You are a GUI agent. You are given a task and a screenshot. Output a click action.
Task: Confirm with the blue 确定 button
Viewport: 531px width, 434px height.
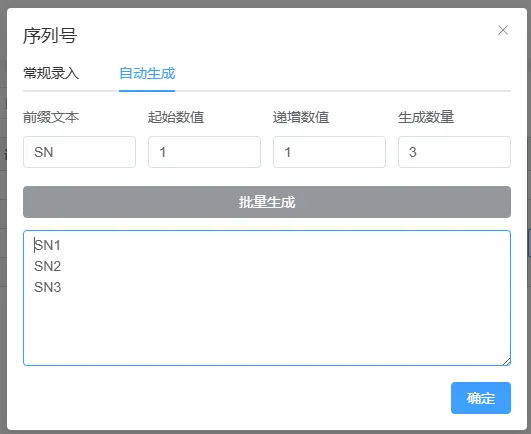pyautogui.click(x=481, y=398)
